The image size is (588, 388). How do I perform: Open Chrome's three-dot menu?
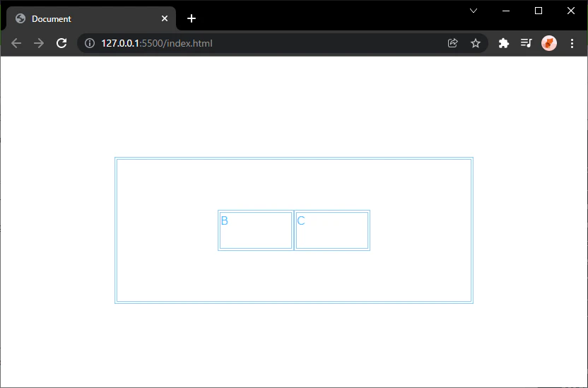pos(572,43)
